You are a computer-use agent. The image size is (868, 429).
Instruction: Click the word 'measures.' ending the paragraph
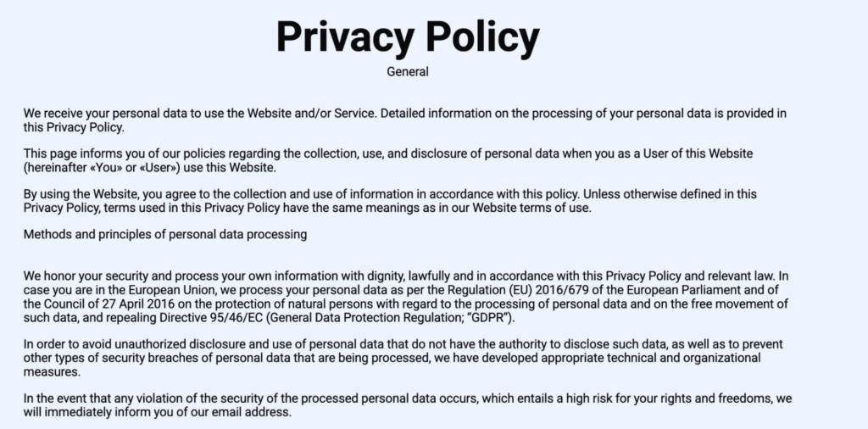pos(52,372)
